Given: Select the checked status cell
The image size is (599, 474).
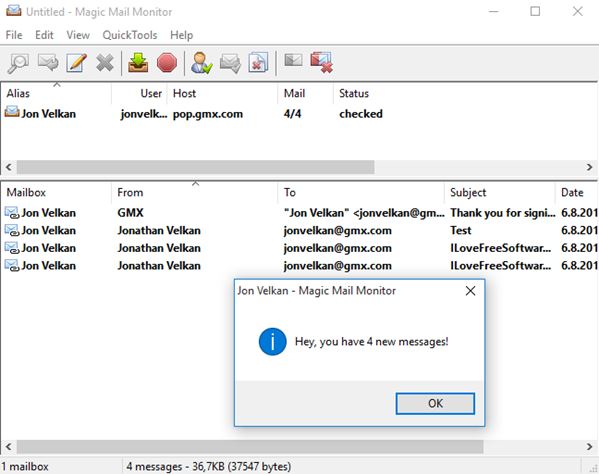Looking at the screenshot, I should (x=361, y=114).
